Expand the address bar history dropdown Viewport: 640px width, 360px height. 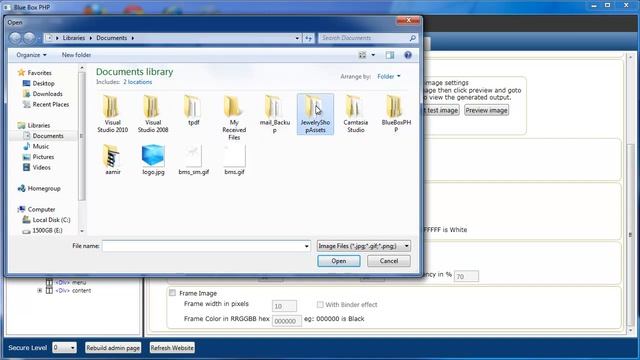tap(297, 38)
